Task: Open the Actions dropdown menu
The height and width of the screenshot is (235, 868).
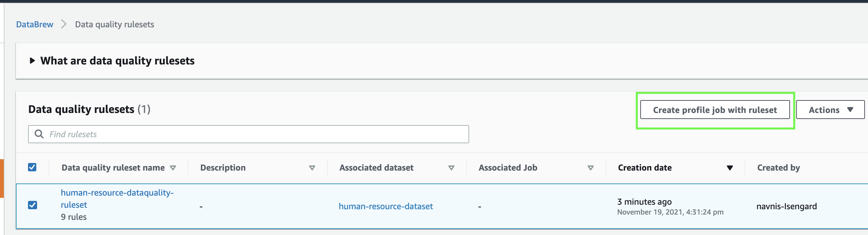Action: coord(830,110)
